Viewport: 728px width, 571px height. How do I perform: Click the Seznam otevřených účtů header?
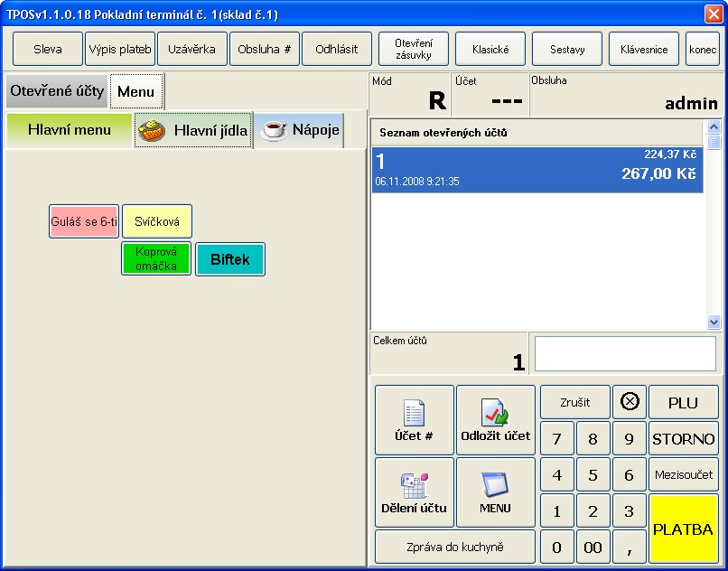(537, 133)
